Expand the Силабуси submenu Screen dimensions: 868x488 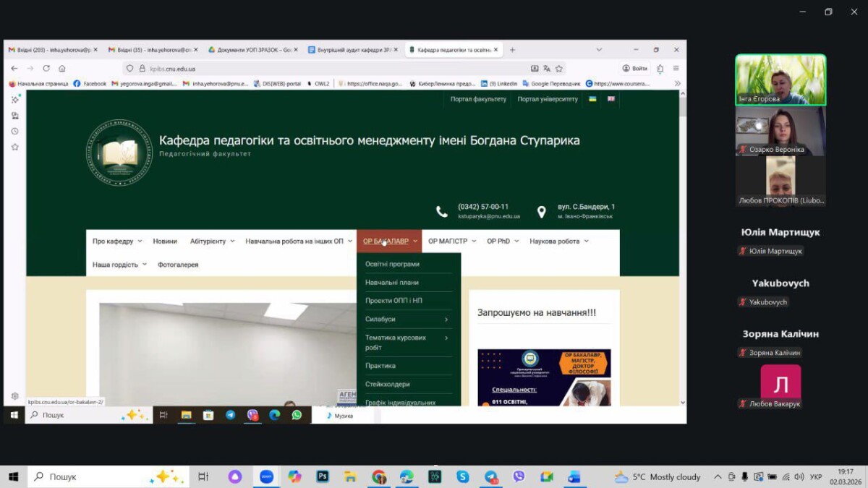[x=446, y=320]
